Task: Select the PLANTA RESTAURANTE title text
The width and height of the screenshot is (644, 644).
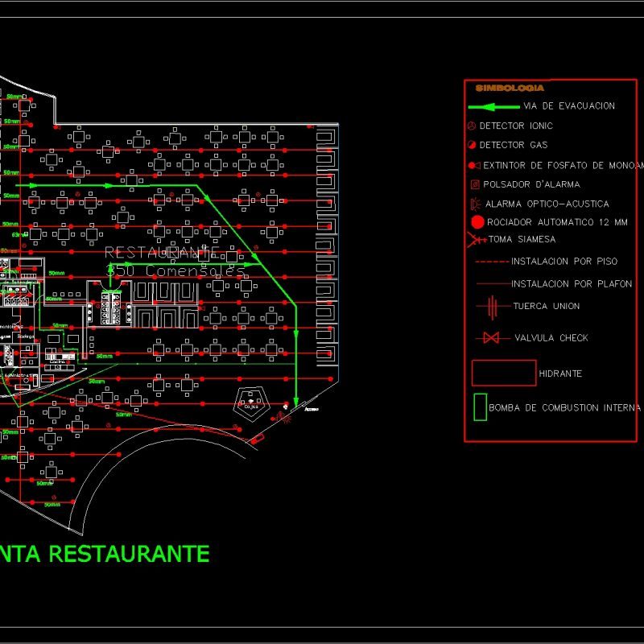Action: [105, 552]
